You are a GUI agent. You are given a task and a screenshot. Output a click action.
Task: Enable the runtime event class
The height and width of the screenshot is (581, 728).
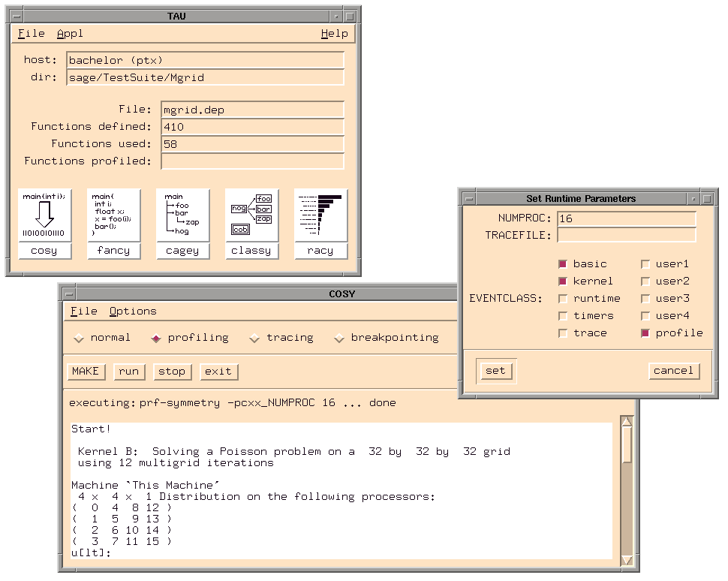tap(563, 299)
